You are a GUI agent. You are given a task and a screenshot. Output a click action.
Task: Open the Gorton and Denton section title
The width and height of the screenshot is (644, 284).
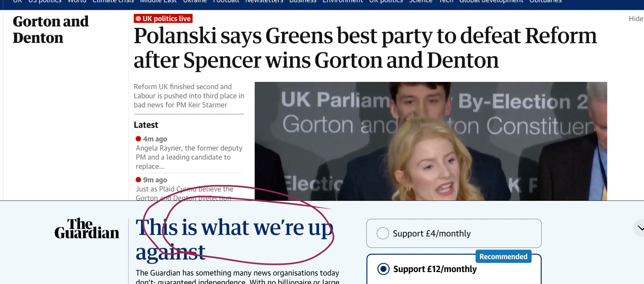(51, 30)
